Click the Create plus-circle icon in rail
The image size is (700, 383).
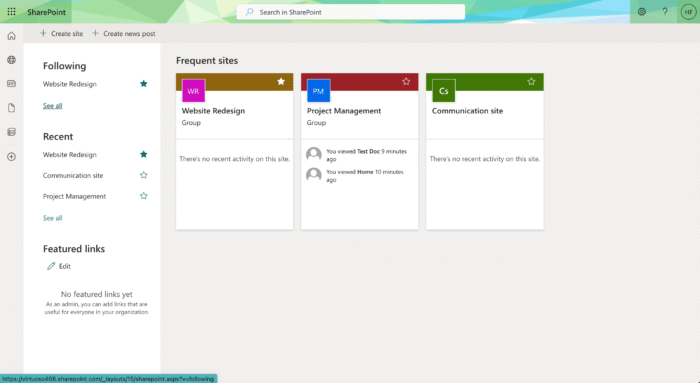pyautogui.click(x=12, y=157)
